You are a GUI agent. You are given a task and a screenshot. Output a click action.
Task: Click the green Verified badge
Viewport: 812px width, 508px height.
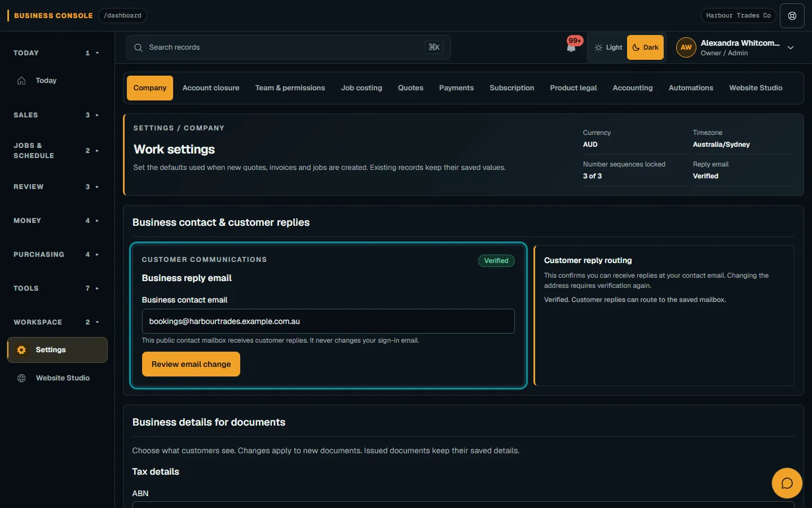496,261
